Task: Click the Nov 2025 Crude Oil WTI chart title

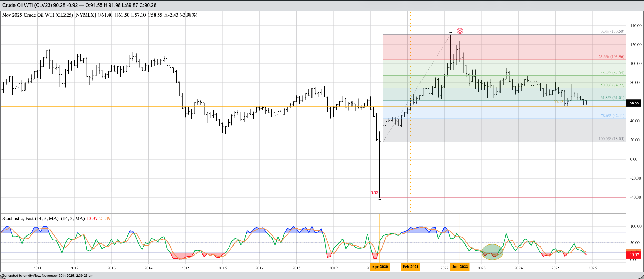Action: [x=49, y=15]
